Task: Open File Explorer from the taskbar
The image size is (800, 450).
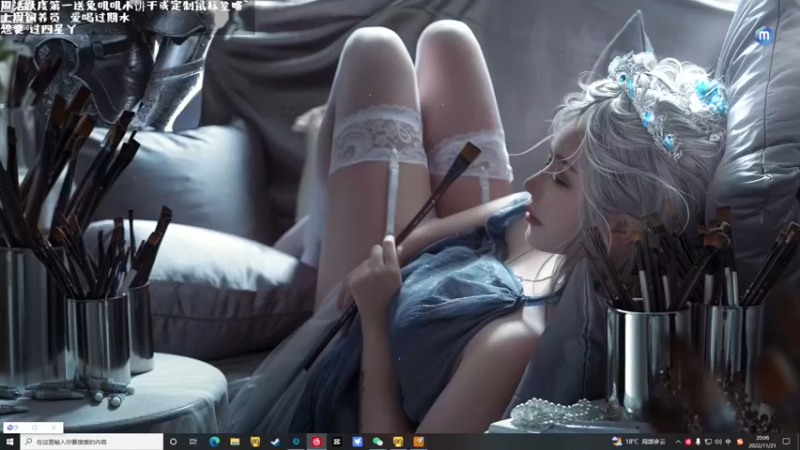Action: [x=235, y=441]
